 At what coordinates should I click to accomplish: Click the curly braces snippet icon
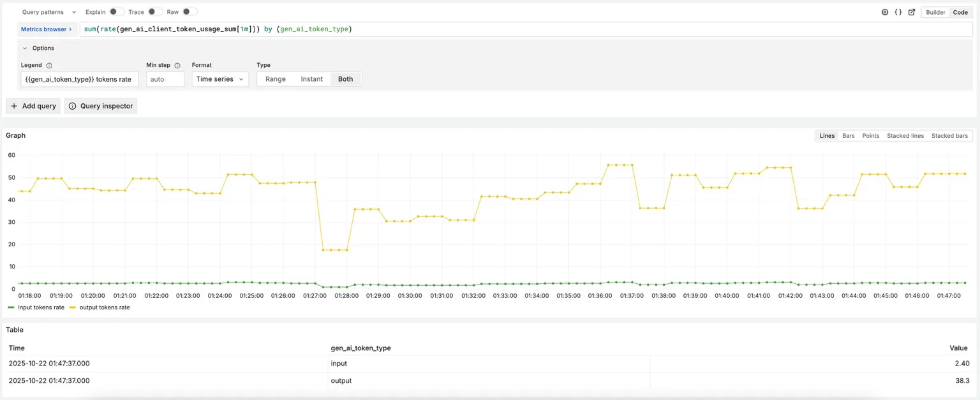click(899, 12)
